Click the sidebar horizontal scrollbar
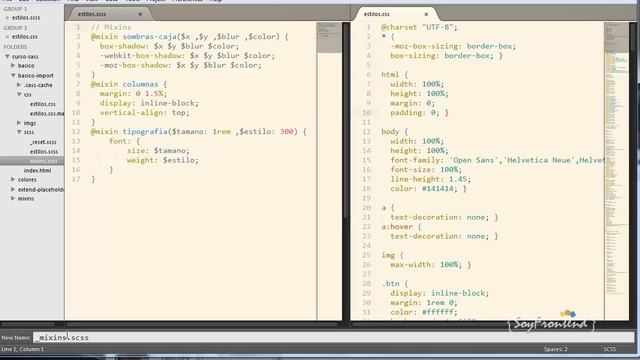640x360 pixels. click(x=29, y=324)
